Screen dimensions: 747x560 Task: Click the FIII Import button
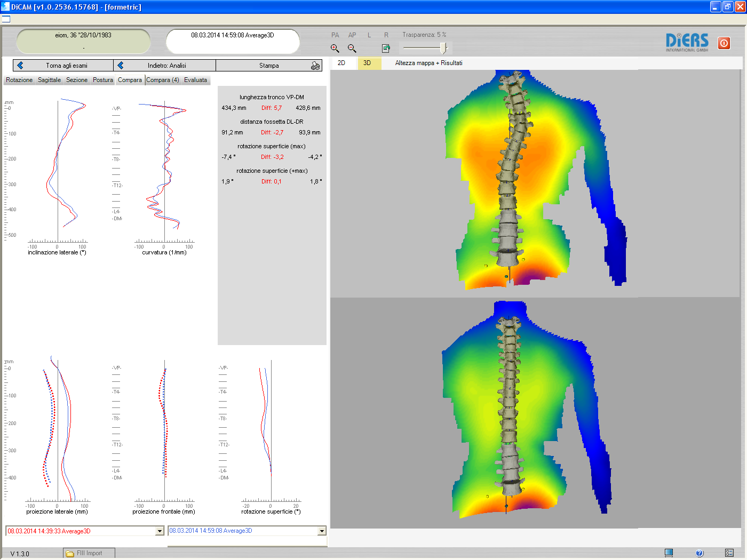tap(89, 553)
